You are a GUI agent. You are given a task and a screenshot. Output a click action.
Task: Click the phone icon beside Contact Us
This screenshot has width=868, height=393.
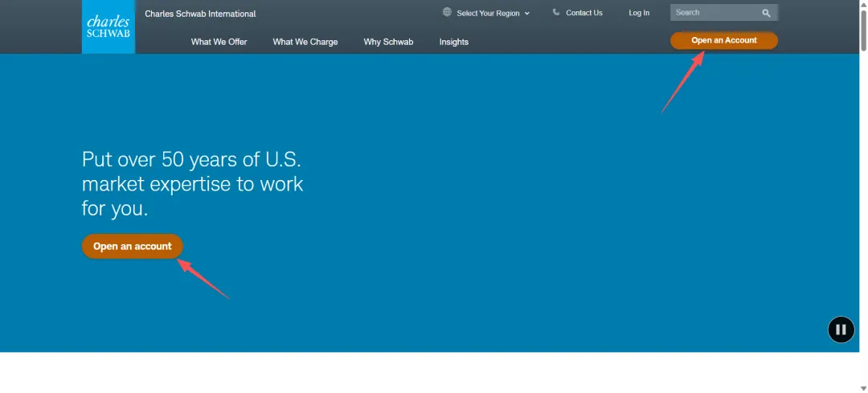pos(556,12)
